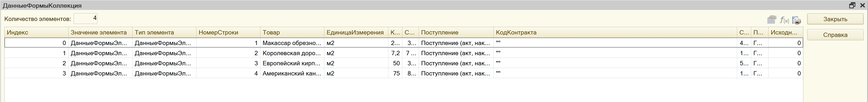Viewport: 868px width, 102px height.
Task: Restore the window with the overlapping-squares icon
Action: [852, 5]
